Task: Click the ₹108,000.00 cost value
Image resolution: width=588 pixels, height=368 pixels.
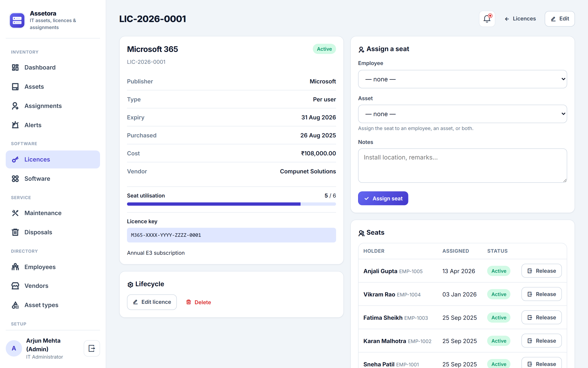Action: coord(318,153)
